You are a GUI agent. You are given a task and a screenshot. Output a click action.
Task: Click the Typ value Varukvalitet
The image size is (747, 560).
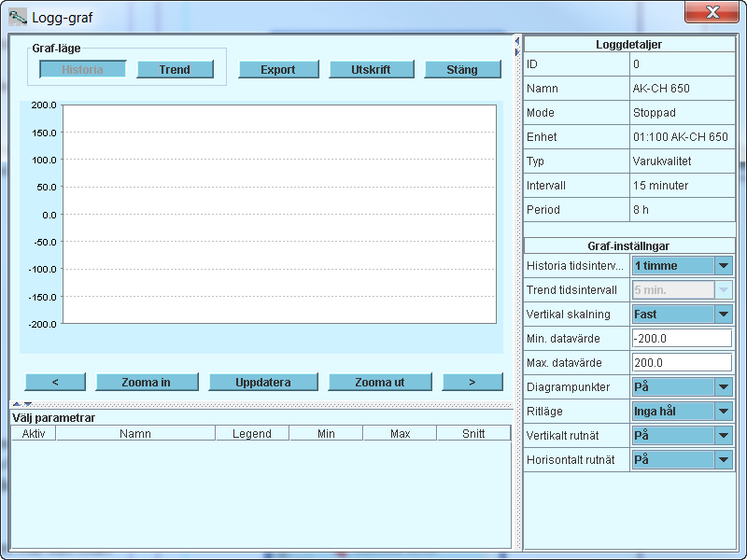coord(662,161)
